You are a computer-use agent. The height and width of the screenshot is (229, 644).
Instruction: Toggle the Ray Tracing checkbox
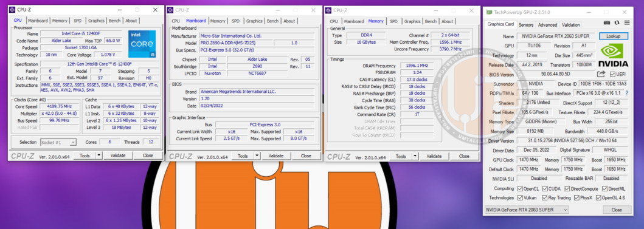coord(545,198)
